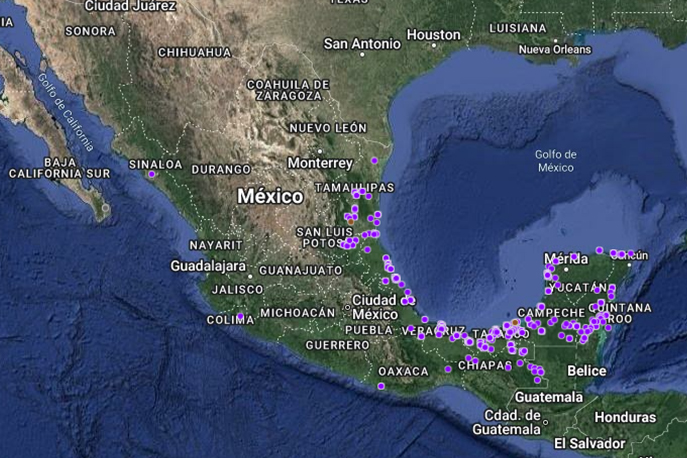
Task: Click the Guadalajara city label
Action: coord(208,266)
